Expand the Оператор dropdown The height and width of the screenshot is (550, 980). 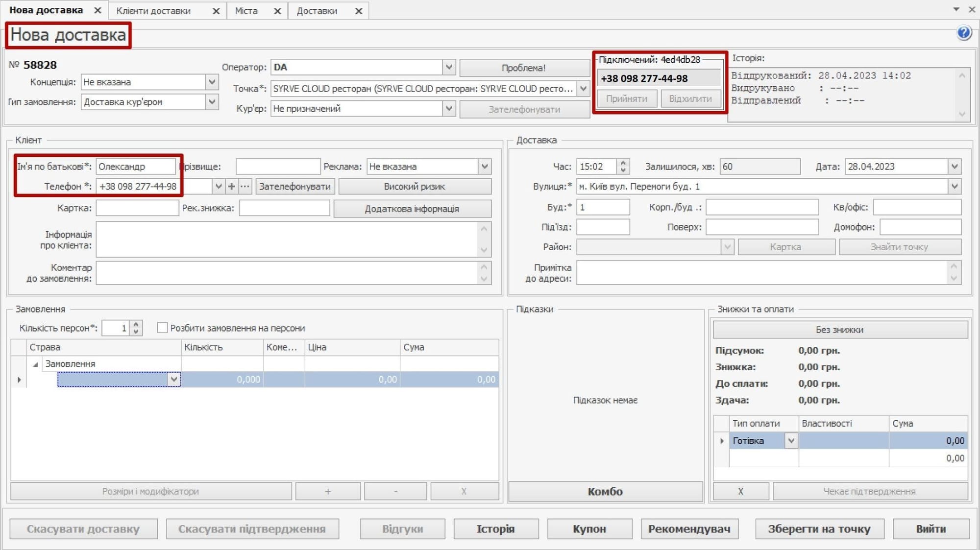pos(449,67)
